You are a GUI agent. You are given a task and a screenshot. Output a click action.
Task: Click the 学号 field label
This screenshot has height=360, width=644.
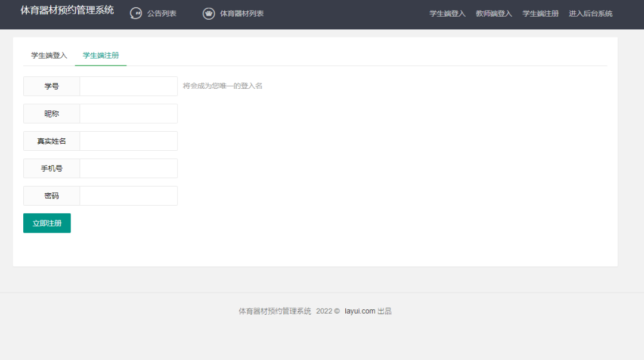pyautogui.click(x=52, y=86)
